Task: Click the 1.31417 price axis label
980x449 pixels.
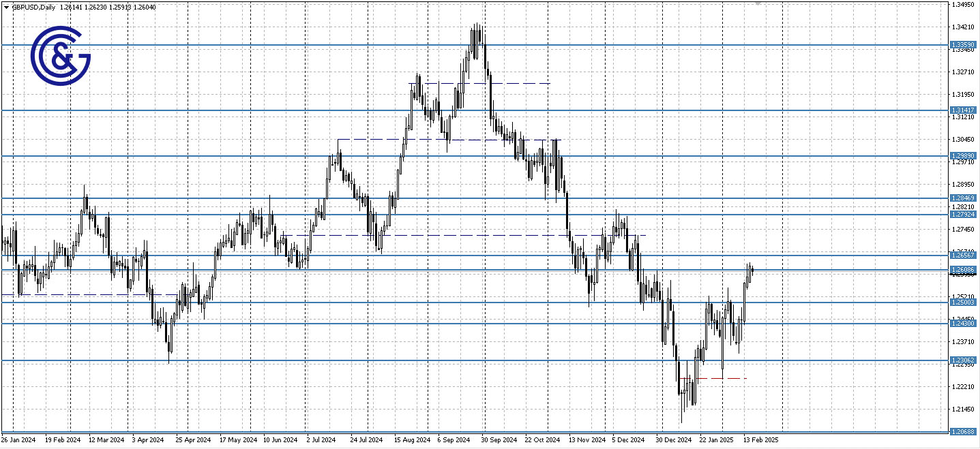Action: pyautogui.click(x=962, y=109)
